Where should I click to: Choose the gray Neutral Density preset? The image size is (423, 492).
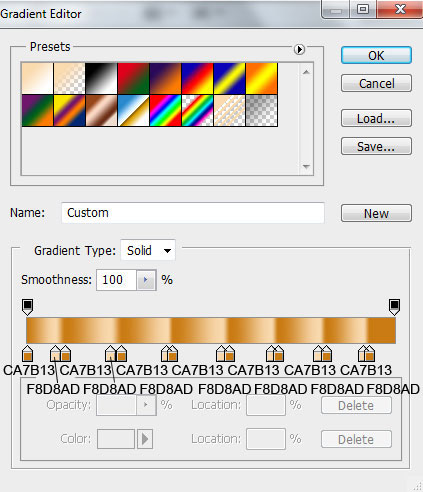[261, 110]
